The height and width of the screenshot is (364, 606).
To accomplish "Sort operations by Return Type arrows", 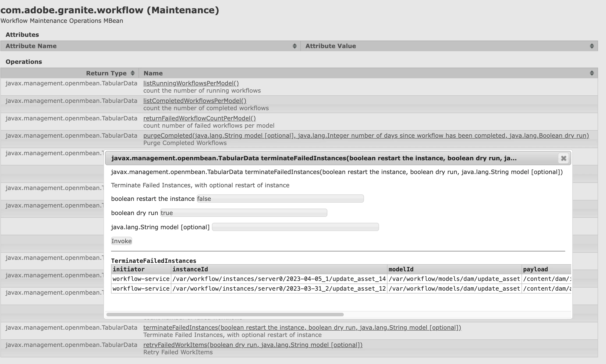I will tap(132, 73).
